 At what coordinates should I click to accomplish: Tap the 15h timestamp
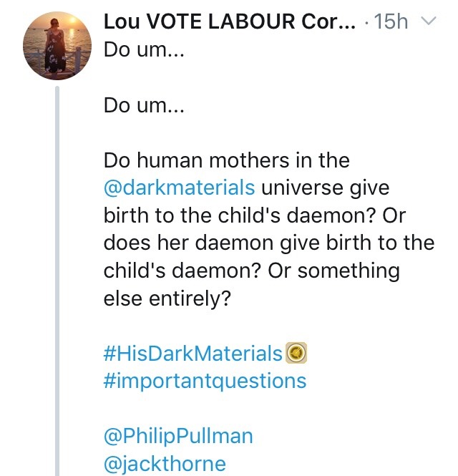point(391,21)
